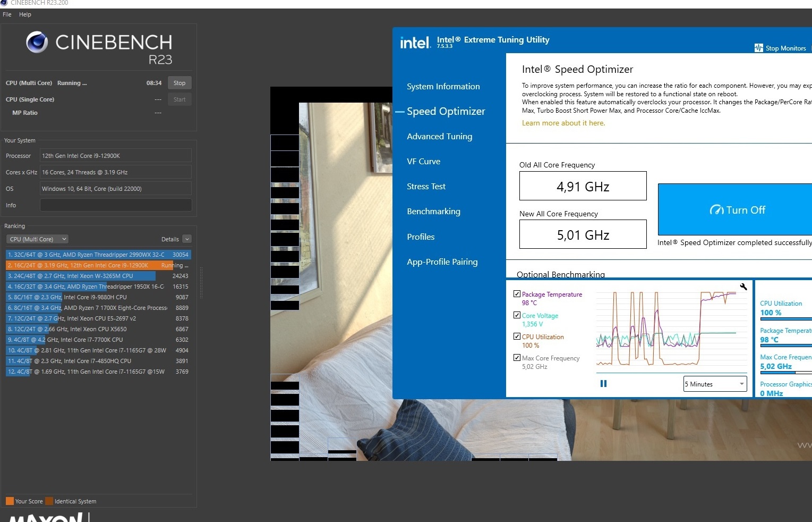Select the Core i7-4850HQ ranking row
This screenshot has height=522, width=812.
[98, 361]
